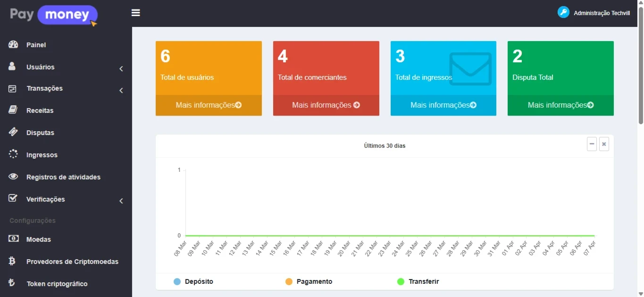Click Mais informações under Disputa Total
Screen dimensions: 644x297
click(560, 105)
